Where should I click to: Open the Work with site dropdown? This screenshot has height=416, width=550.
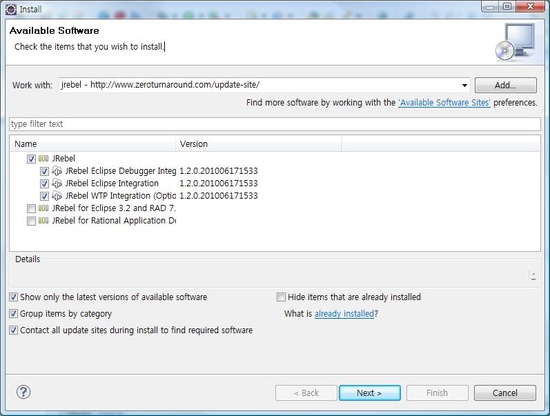(x=464, y=85)
